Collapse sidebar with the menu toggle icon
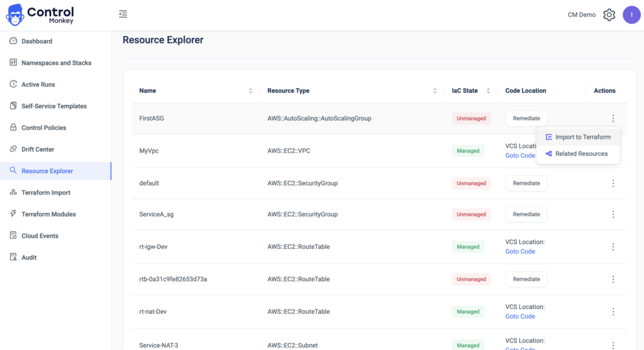644x350 pixels. [x=123, y=14]
